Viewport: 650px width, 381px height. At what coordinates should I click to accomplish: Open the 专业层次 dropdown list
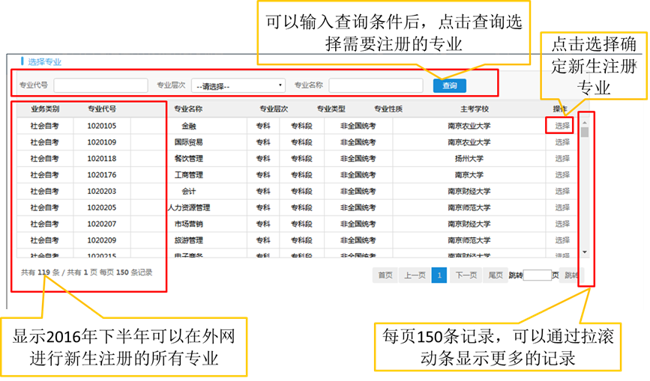tap(238, 86)
